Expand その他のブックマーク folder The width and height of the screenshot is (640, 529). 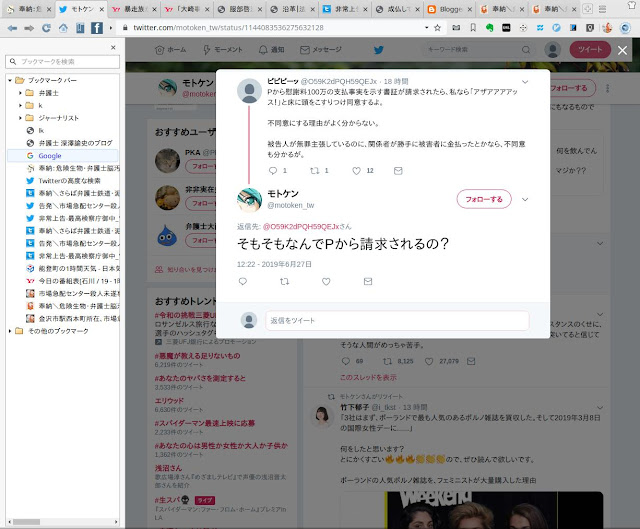click(10, 331)
